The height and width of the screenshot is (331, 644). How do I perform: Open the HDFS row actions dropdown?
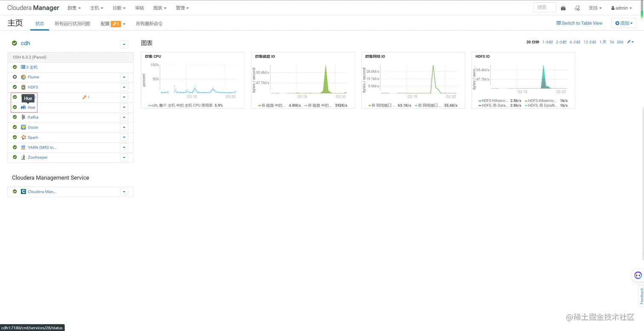124,87
